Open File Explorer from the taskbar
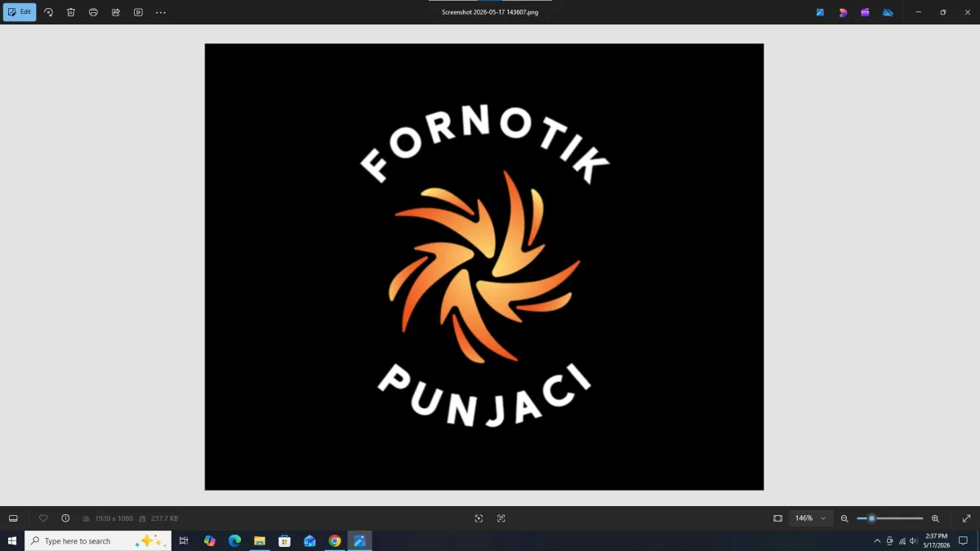The height and width of the screenshot is (551, 980). click(x=260, y=540)
